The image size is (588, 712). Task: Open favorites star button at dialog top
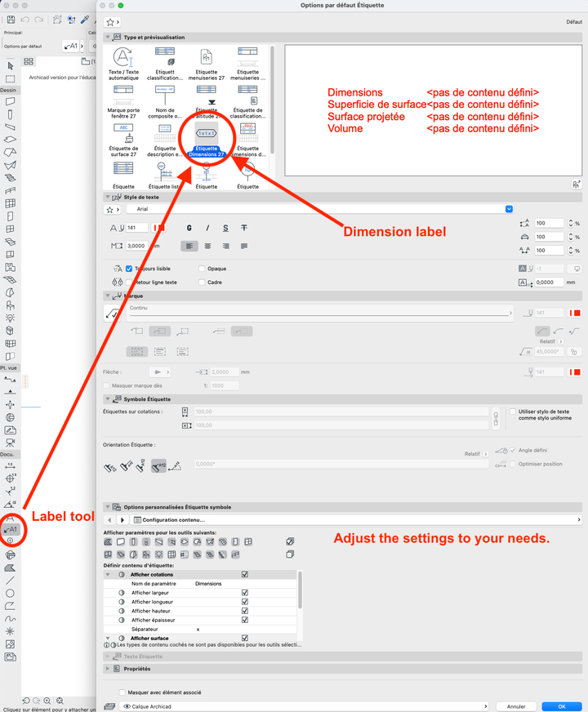(x=112, y=22)
